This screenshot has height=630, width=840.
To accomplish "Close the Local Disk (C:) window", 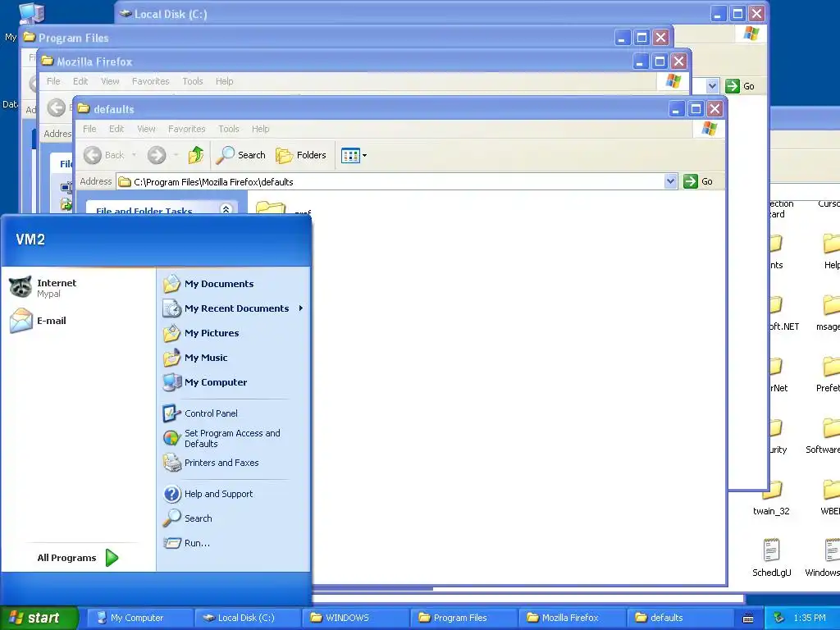I will point(756,14).
